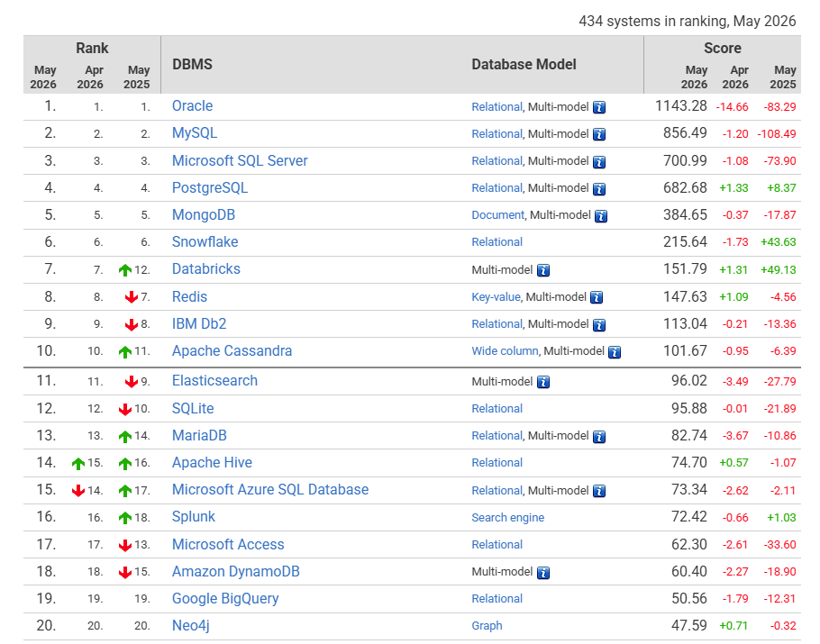The width and height of the screenshot is (820, 644).
Task: Open the Apache Cassandra link
Action: coord(232,350)
